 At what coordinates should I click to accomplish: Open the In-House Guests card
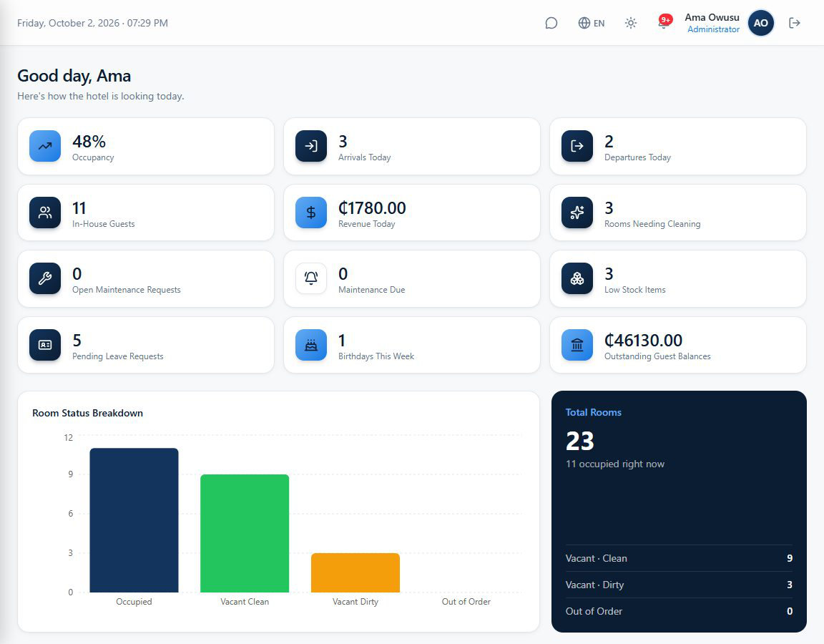point(146,213)
